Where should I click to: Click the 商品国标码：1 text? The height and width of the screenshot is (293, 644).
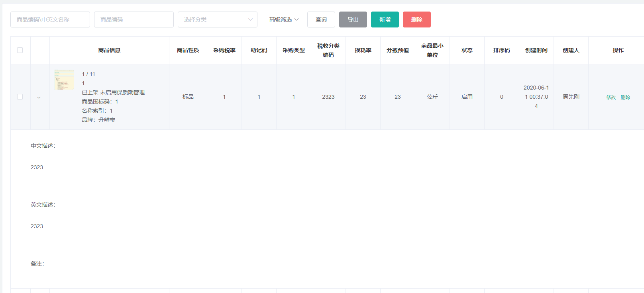coord(100,102)
